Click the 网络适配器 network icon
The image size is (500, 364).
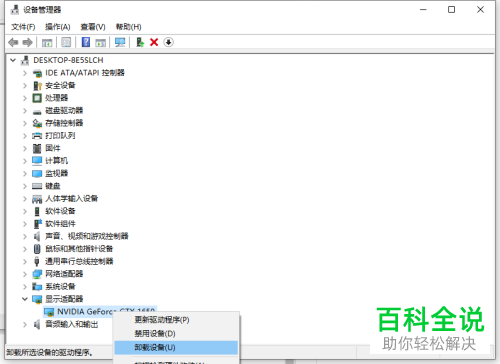pos(37,274)
